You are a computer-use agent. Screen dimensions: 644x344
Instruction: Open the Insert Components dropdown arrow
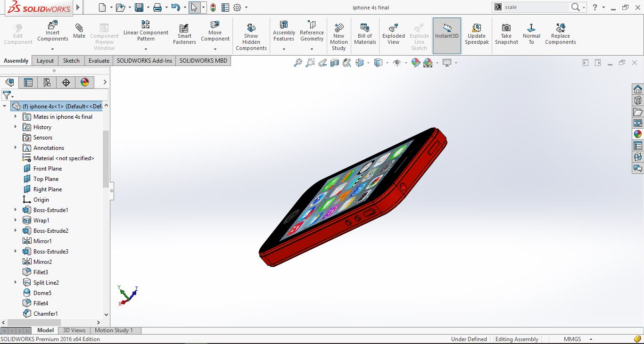pyautogui.click(x=53, y=49)
